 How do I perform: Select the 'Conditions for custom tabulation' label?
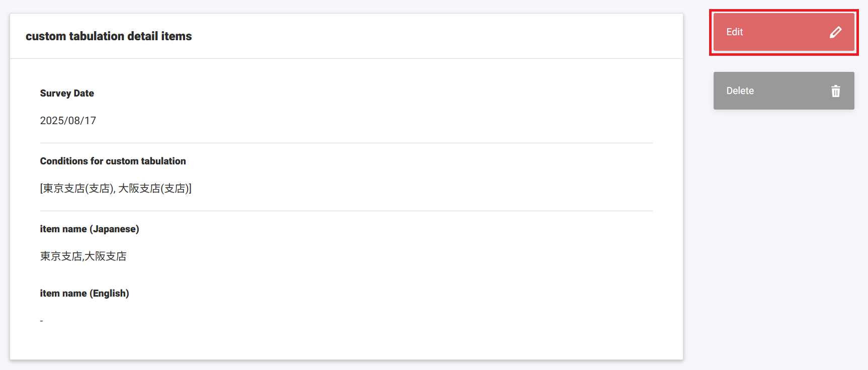(113, 161)
